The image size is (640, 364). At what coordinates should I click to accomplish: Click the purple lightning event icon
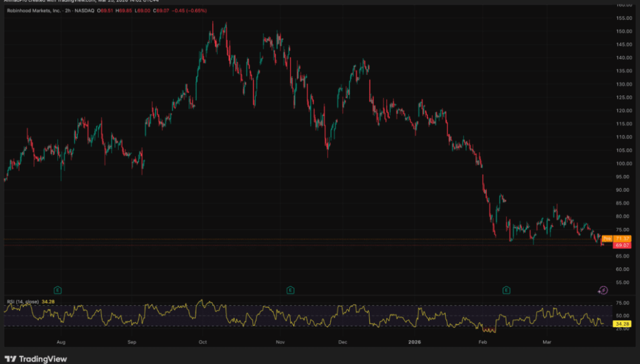[x=602, y=290]
